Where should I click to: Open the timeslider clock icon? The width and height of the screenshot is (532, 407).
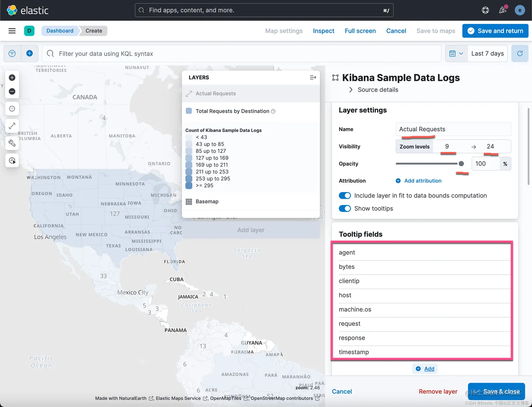(12, 161)
